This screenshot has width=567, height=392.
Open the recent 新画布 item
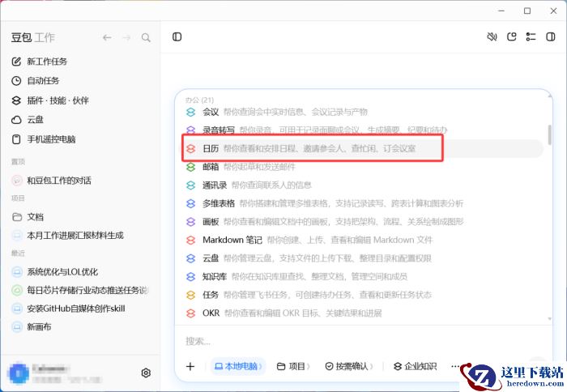[x=32, y=327]
